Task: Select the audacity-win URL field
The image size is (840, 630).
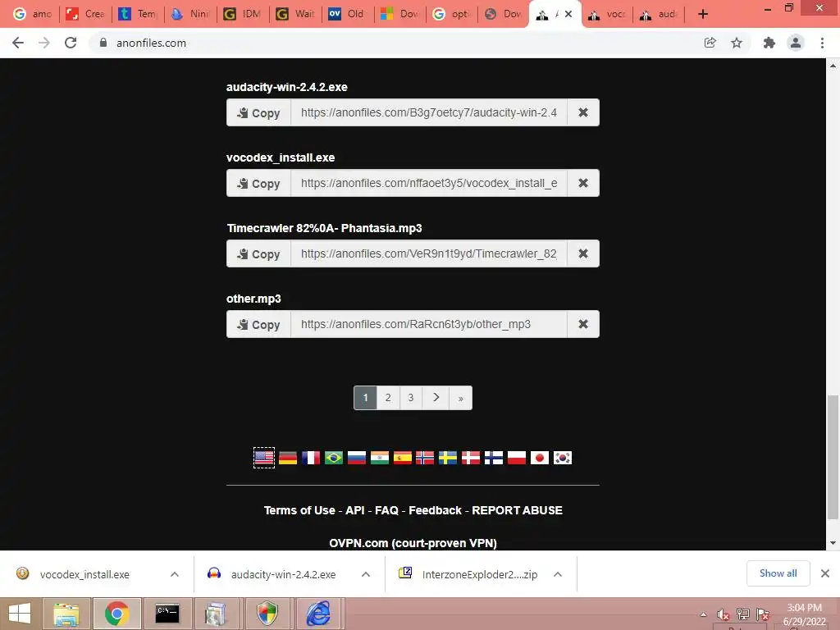Action: point(429,112)
